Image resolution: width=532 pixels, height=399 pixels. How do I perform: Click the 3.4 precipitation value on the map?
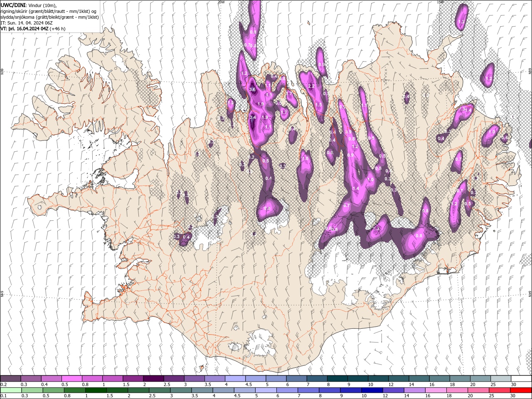pyautogui.click(x=252, y=118)
